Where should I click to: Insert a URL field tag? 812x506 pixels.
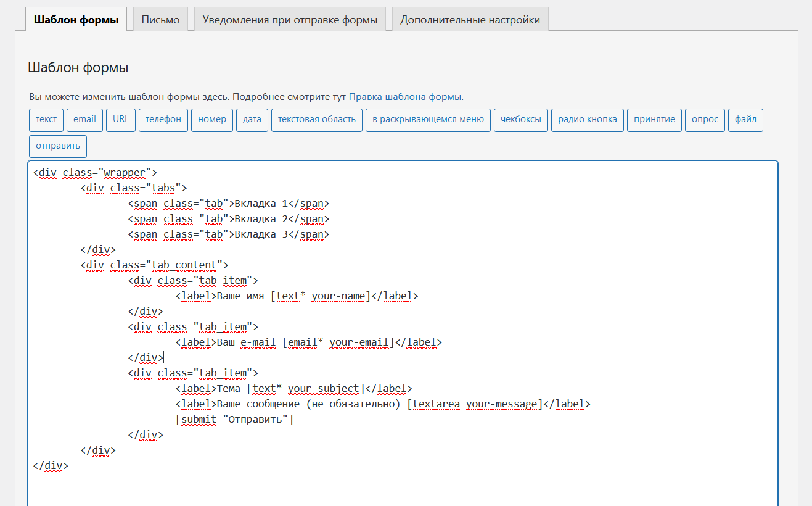[x=121, y=120]
